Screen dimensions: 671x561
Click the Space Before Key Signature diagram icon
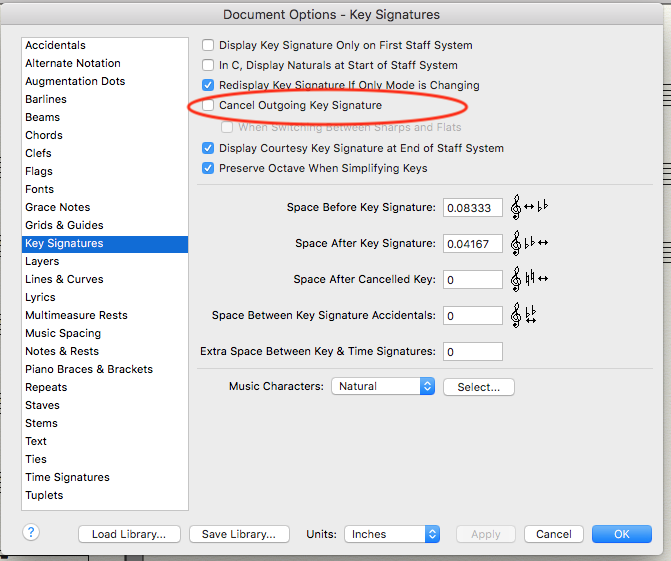point(530,208)
